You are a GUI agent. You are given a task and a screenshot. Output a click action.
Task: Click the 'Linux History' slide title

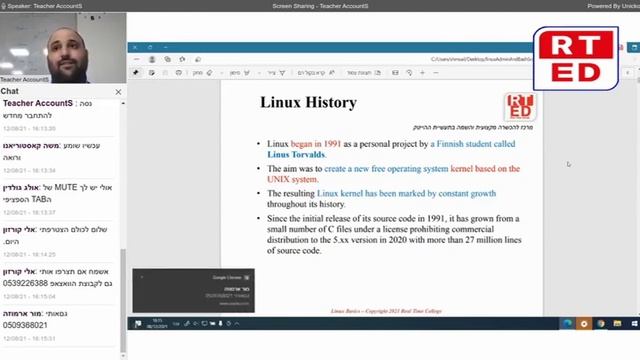(x=309, y=102)
